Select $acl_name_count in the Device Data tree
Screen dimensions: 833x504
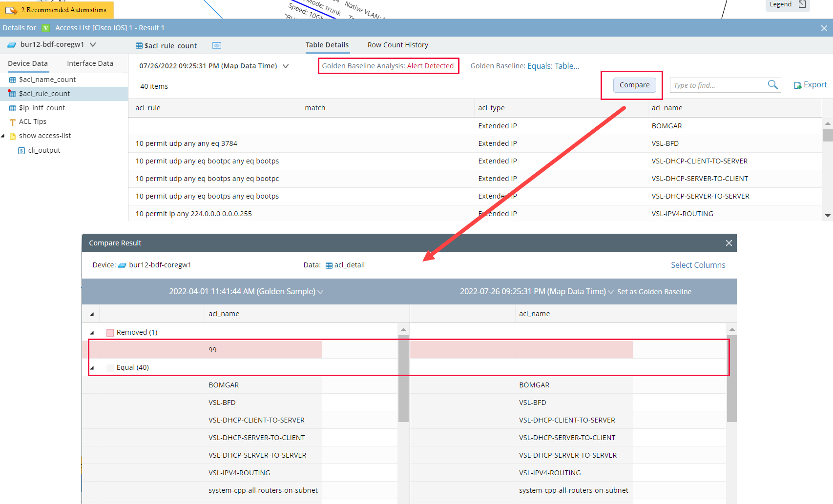[x=47, y=80]
